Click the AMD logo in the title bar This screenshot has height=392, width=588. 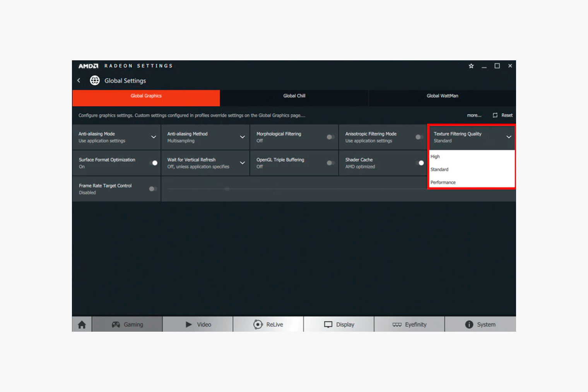[x=88, y=66]
